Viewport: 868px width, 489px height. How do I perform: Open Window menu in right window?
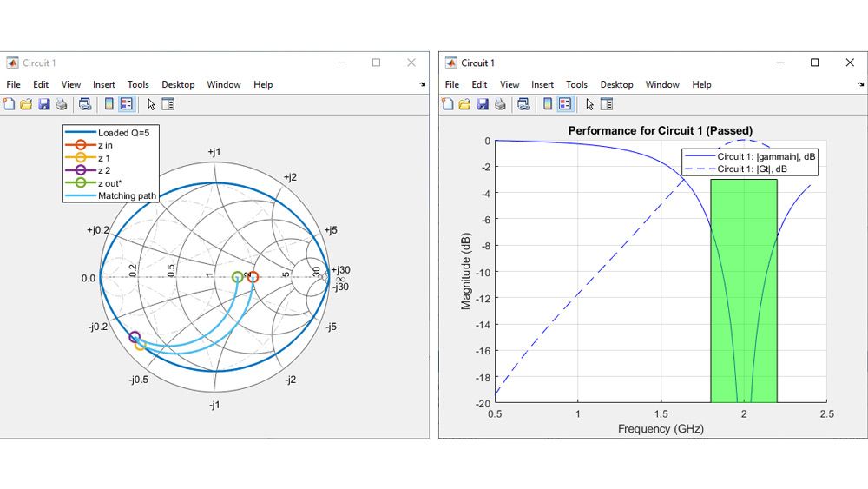662,85
